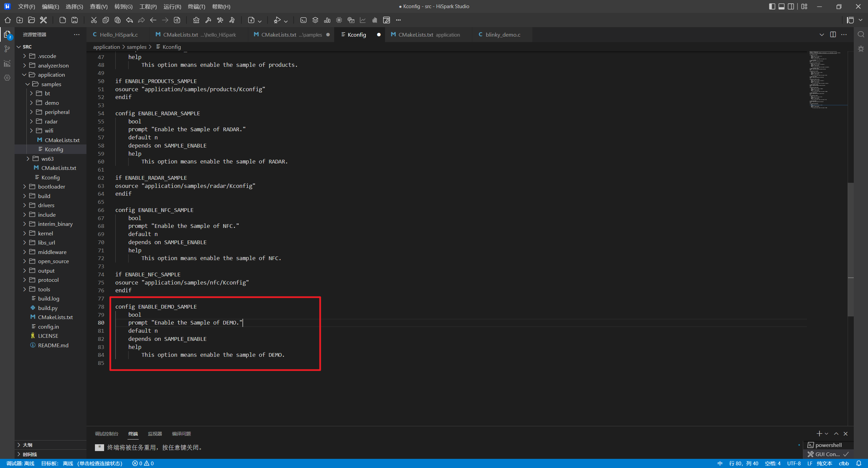Viewport: 868px width, 468px height.
Task: Click the Home icon in toolbar
Action: (x=7, y=20)
